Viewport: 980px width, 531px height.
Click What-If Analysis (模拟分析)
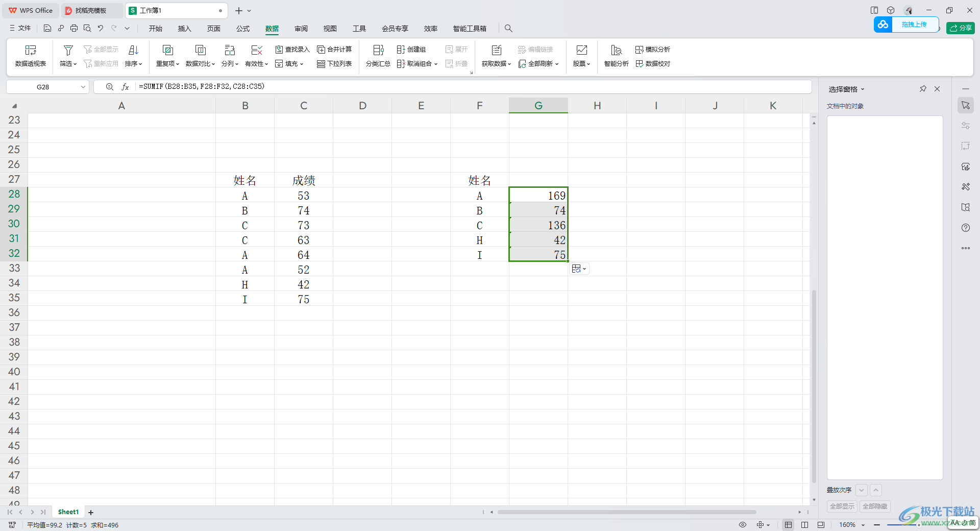coord(653,50)
